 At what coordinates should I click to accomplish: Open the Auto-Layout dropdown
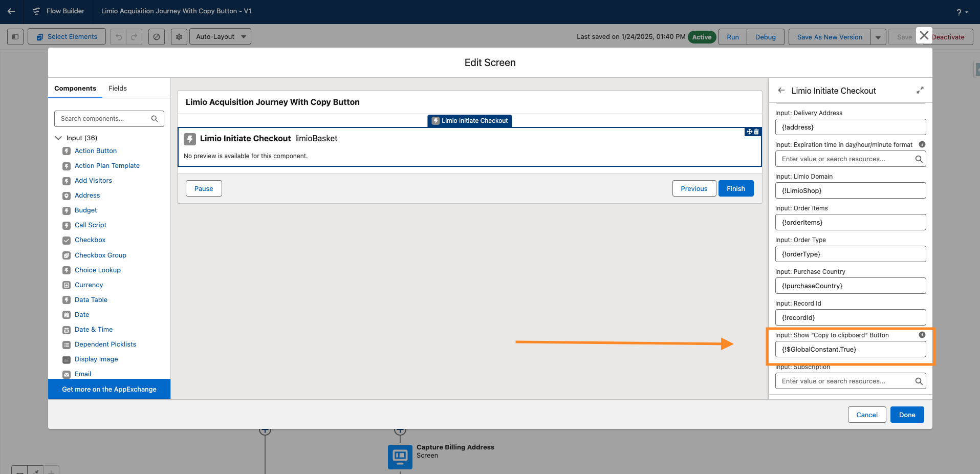pos(220,37)
